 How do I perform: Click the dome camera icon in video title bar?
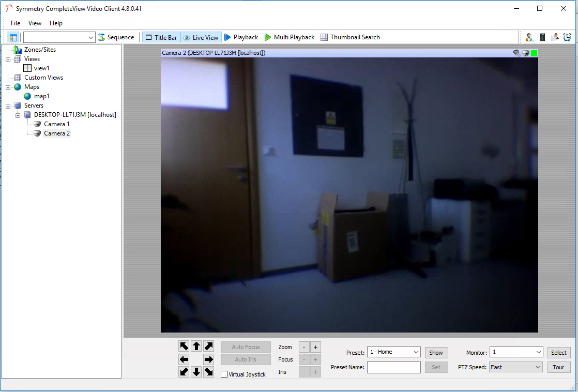pyautogui.click(x=525, y=53)
